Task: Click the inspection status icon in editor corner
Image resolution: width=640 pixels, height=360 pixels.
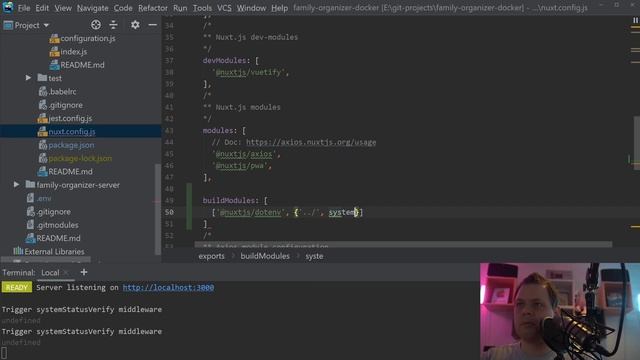Action: [635, 20]
